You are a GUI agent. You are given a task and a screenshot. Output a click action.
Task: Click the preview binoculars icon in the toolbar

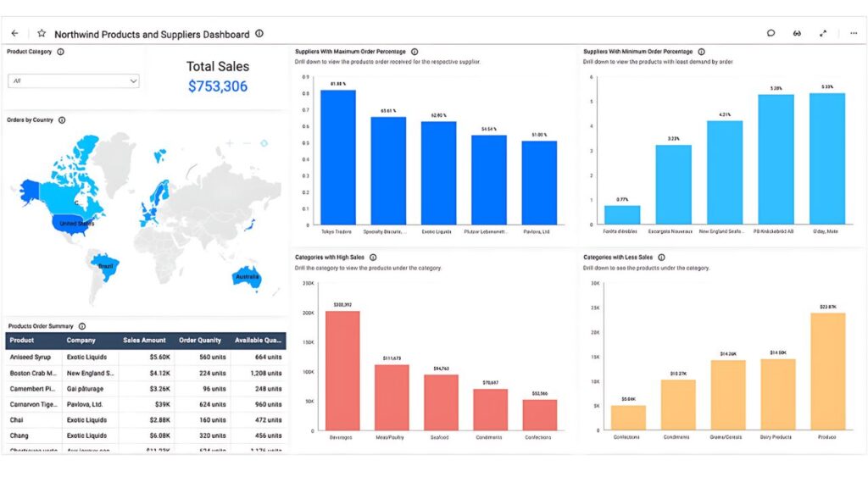pos(797,33)
